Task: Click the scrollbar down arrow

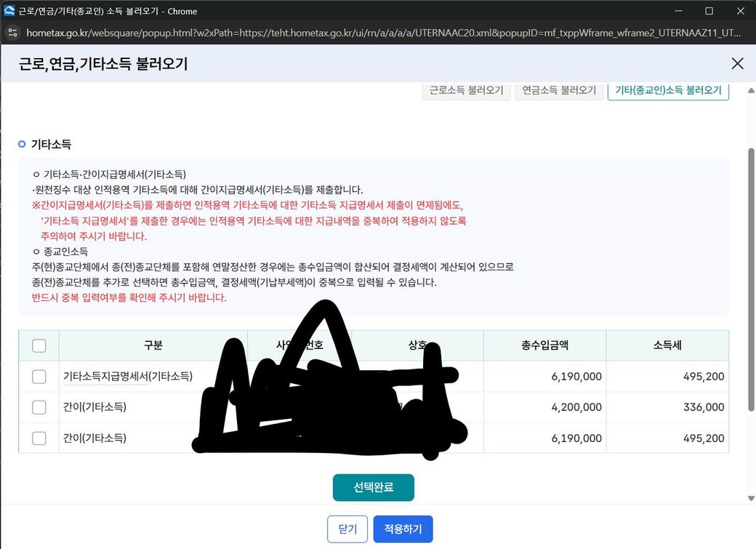Action: (x=750, y=498)
